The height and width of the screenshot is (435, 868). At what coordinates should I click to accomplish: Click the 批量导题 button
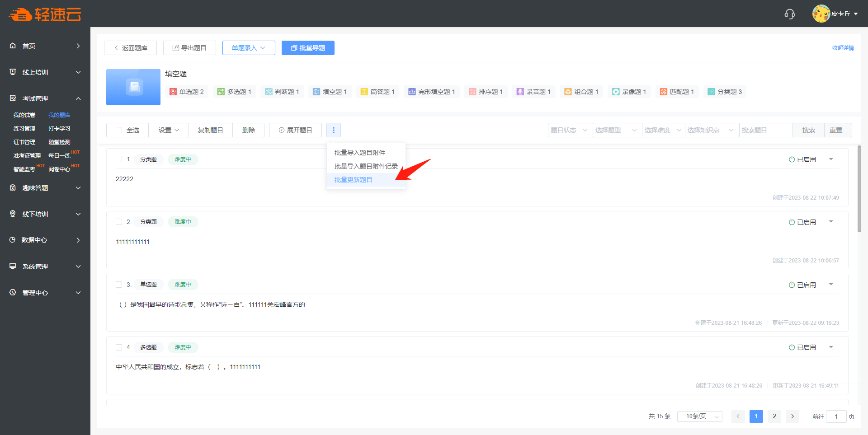tap(308, 48)
